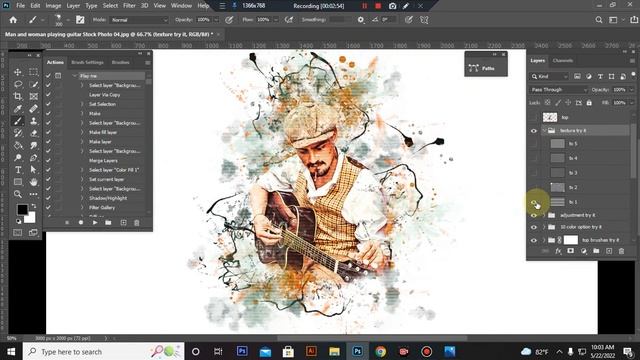This screenshot has height=360, width=640.
Task: Collapse the 'Play me' action
Action: (75, 76)
